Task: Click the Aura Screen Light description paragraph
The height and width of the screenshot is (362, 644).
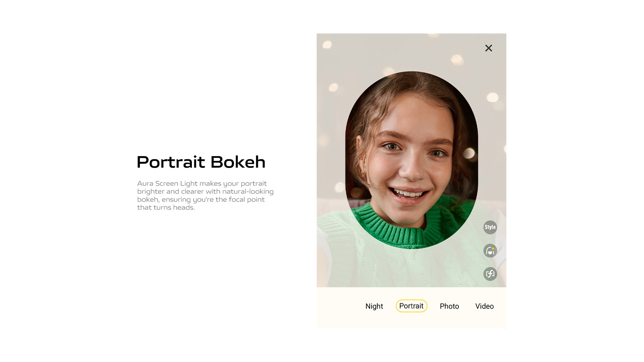Action: pos(205,195)
